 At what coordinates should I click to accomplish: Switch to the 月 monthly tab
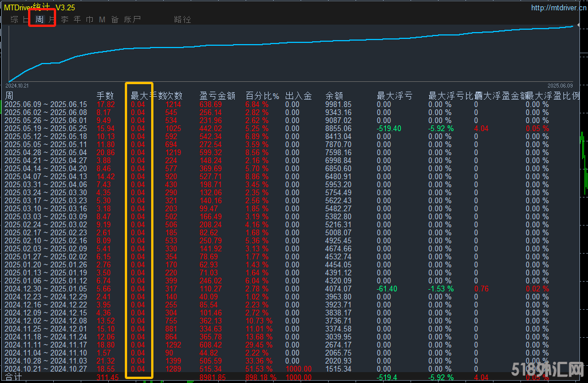click(x=53, y=19)
